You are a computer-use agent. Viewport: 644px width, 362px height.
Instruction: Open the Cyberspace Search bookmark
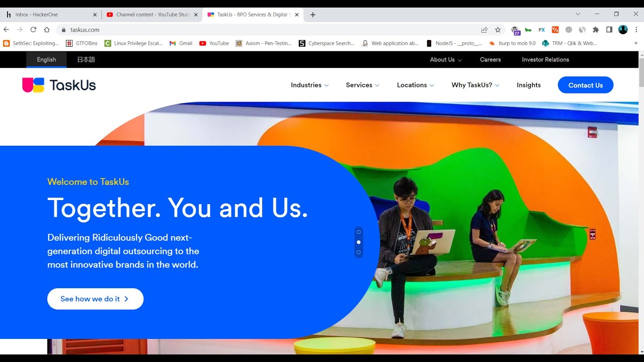[x=327, y=43]
